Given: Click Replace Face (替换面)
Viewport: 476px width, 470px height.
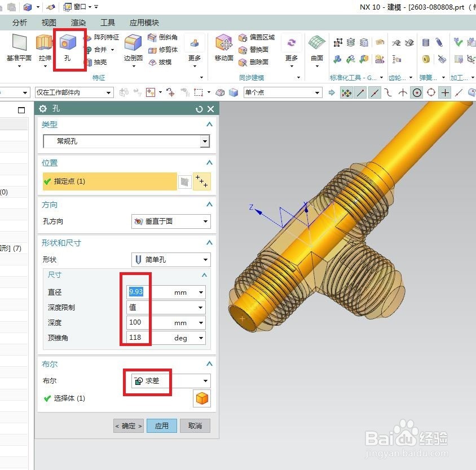Looking at the screenshot, I should tap(253, 50).
